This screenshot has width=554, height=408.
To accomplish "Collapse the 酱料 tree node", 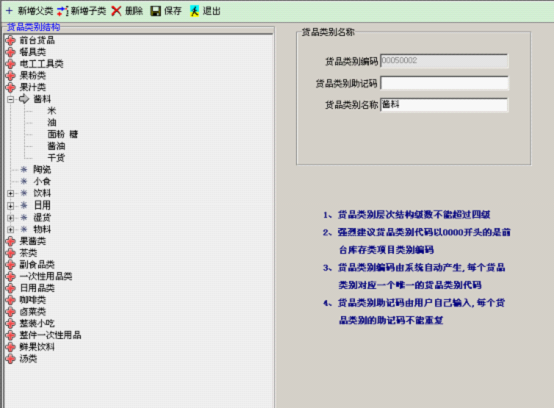I will (11, 99).
